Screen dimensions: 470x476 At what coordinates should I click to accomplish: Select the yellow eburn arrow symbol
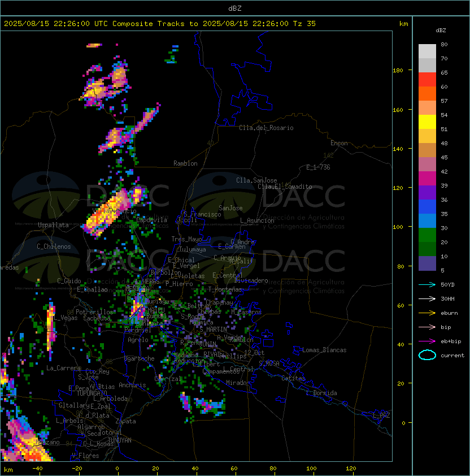point(427,313)
